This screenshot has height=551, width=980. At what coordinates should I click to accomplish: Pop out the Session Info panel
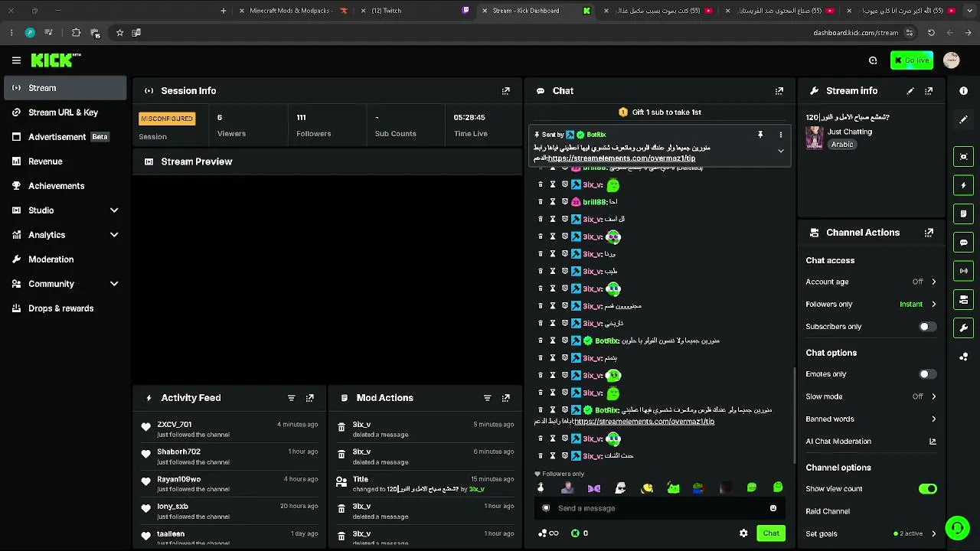click(505, 90)
